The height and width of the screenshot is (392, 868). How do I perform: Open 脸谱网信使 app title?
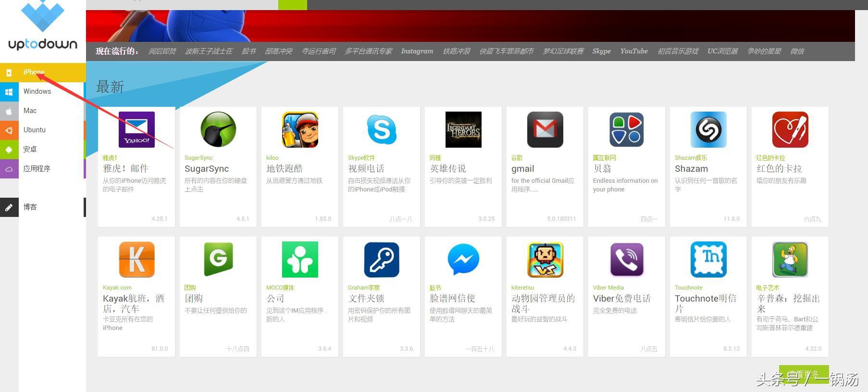coord(452,299)
